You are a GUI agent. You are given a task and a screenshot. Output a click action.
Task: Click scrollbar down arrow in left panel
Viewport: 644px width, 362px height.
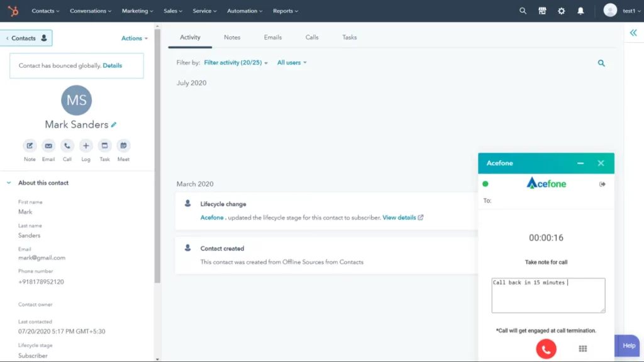click(x=157, y=359)
